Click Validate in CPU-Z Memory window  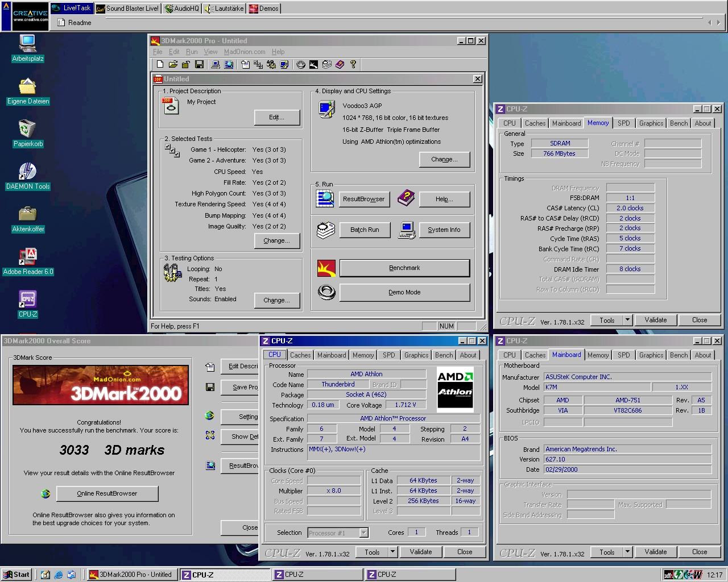655,320
